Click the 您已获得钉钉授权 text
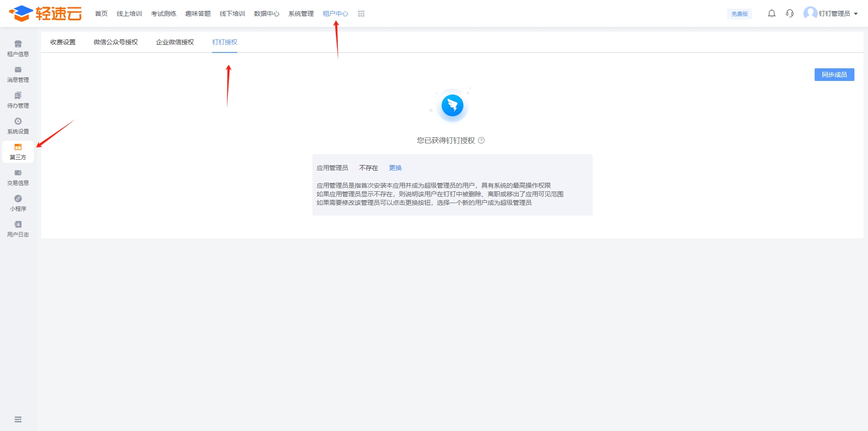The height and width of the screenshot is (431, 868). (446, 141)
